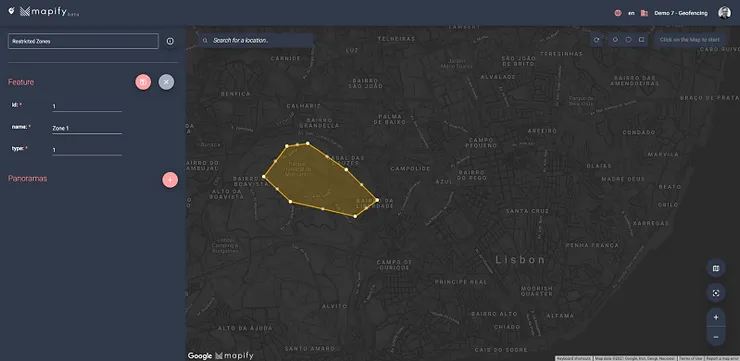Zoom in with the plus map button
This screenshot has width=740, height=361.
coord(716,318)
